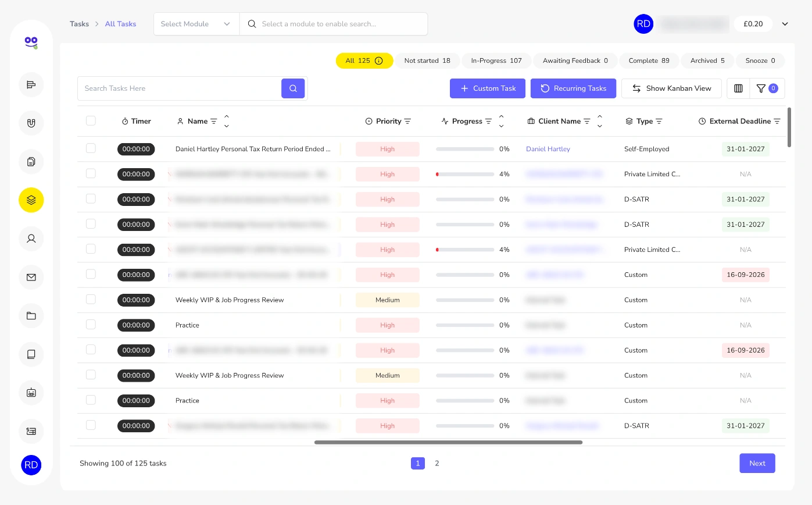Tick checkbox for first Weekly WIP row
Image resolution: width=812 pixels, height=505 pixels.
point(91,299)
